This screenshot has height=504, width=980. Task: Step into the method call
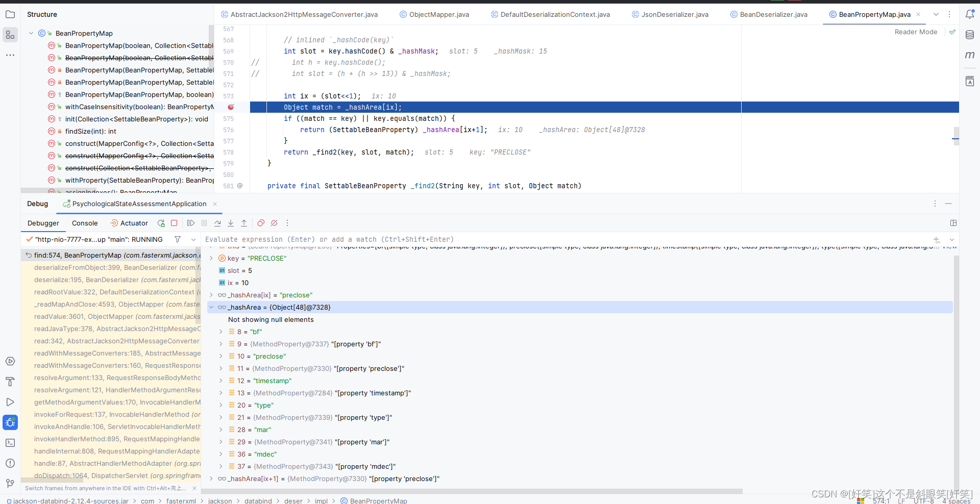click(231, 223)
